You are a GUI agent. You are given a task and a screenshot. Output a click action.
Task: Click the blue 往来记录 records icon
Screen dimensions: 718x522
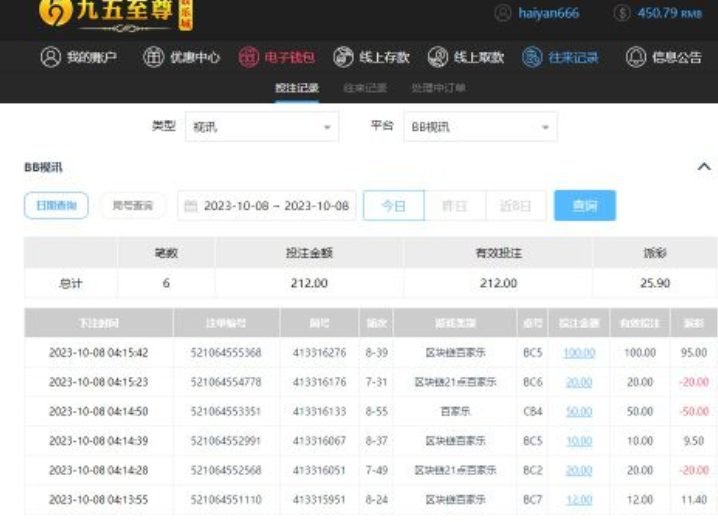tap(532, 57)
